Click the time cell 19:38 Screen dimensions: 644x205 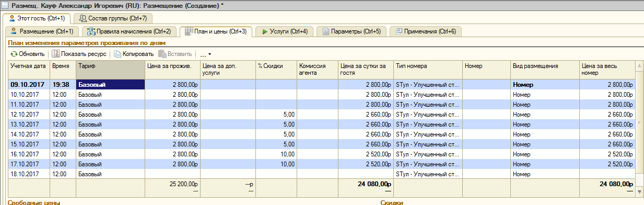click(x=63, y=84)
